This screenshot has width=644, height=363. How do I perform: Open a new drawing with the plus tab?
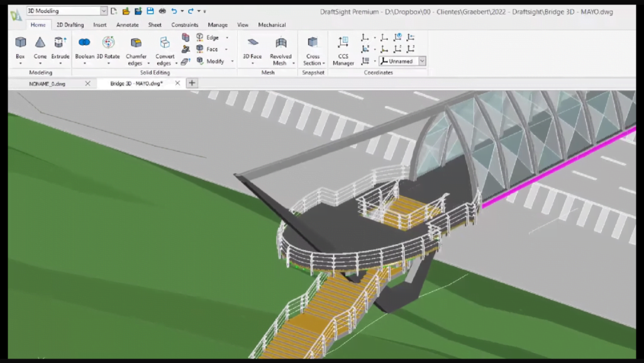coord(192,82)
